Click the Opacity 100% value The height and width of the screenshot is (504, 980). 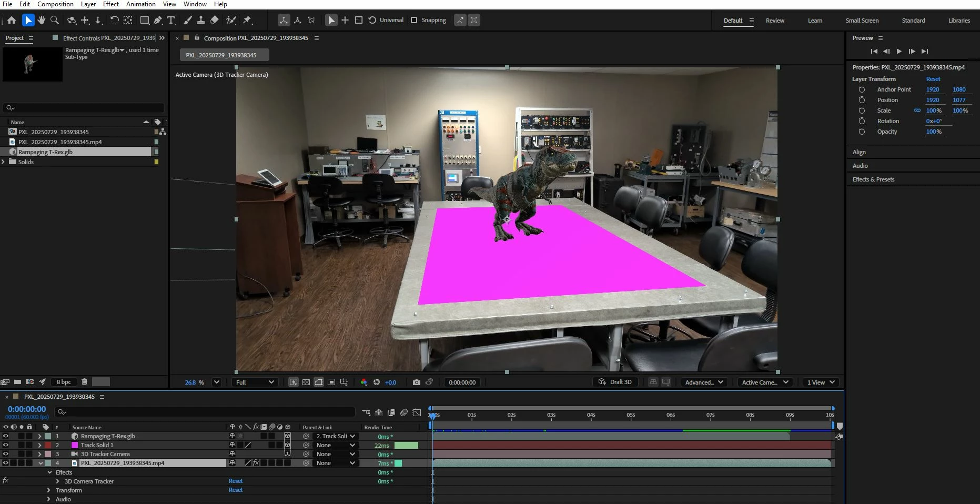(934, 132)
